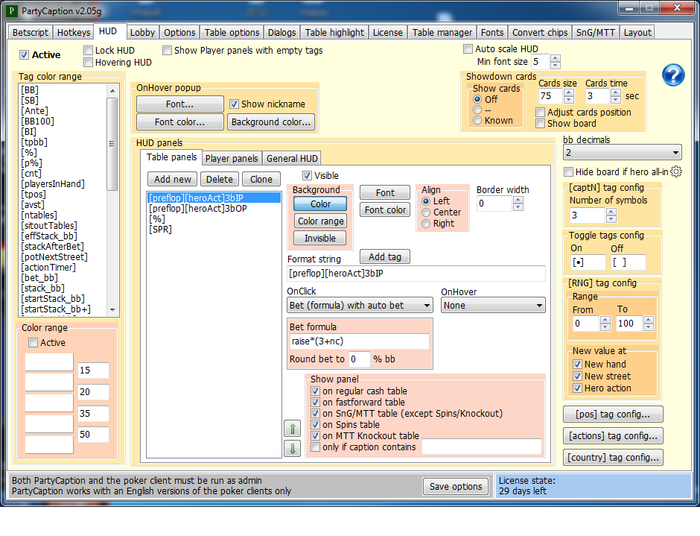Click Save options button

(x=456, y=486)
